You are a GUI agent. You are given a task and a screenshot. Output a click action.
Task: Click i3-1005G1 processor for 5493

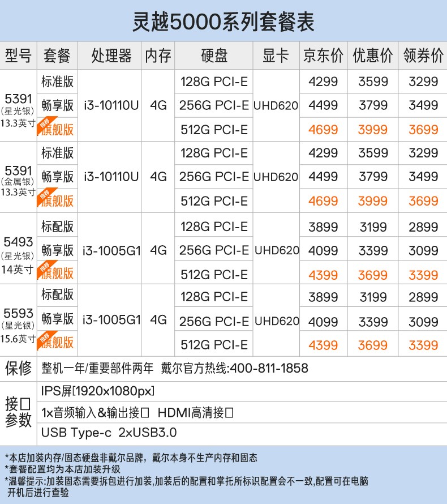pos(111,251)
